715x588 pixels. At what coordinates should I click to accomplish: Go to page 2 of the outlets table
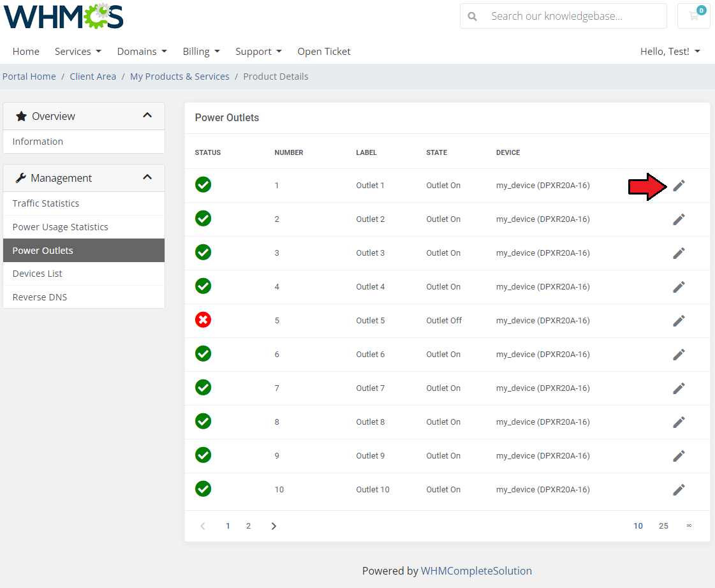[x=249, y=526]
